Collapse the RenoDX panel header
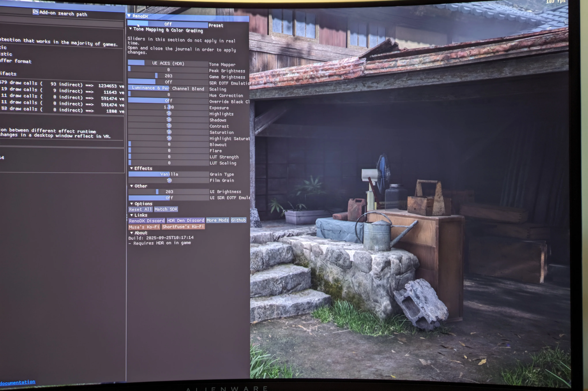588x391 pixels. click(129, 16)
